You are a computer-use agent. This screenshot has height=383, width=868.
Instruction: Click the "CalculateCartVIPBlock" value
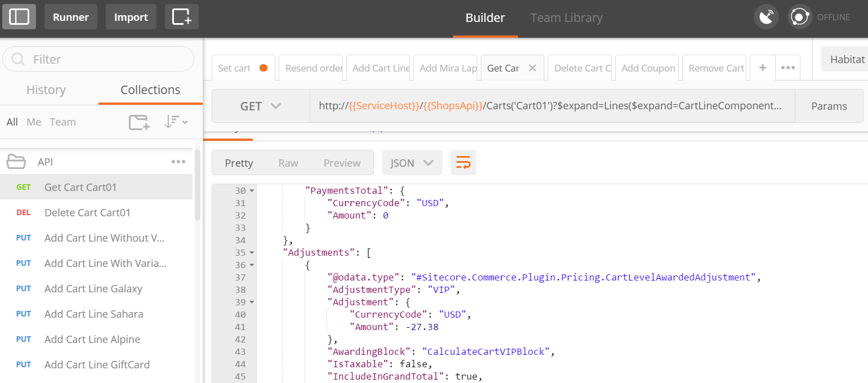(486, 351)
